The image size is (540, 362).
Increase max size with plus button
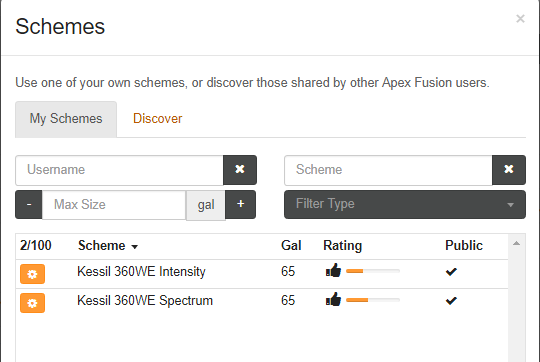tap(240, 205)
